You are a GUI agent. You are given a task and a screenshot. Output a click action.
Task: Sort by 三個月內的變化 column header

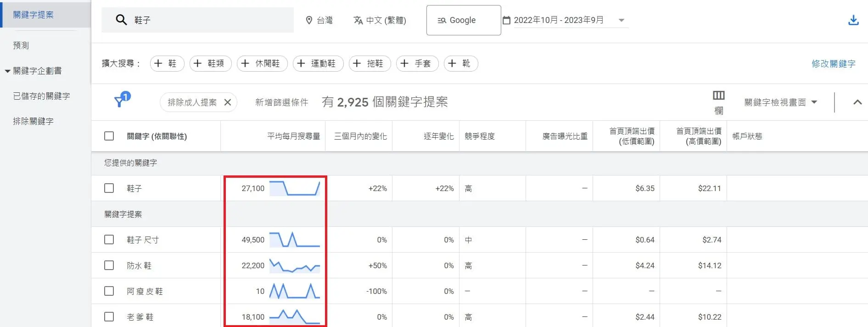click(360, 136)
